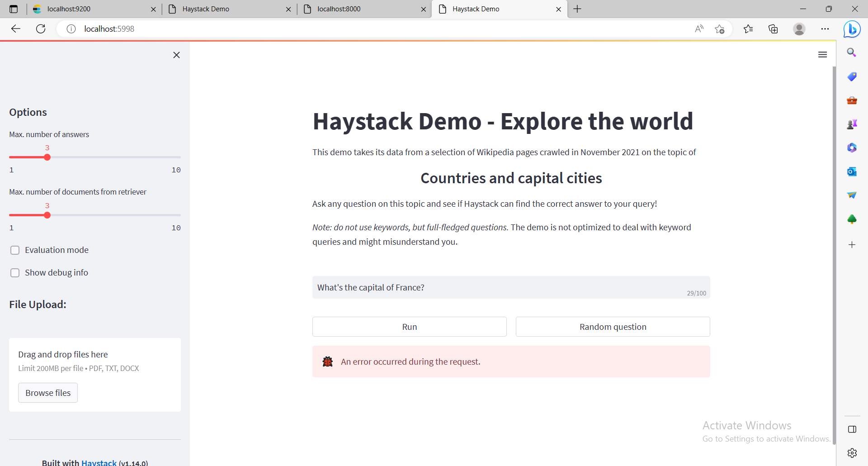Open a new browser tab
Viewport: 868px width, 466px height.
click(577, 9)
